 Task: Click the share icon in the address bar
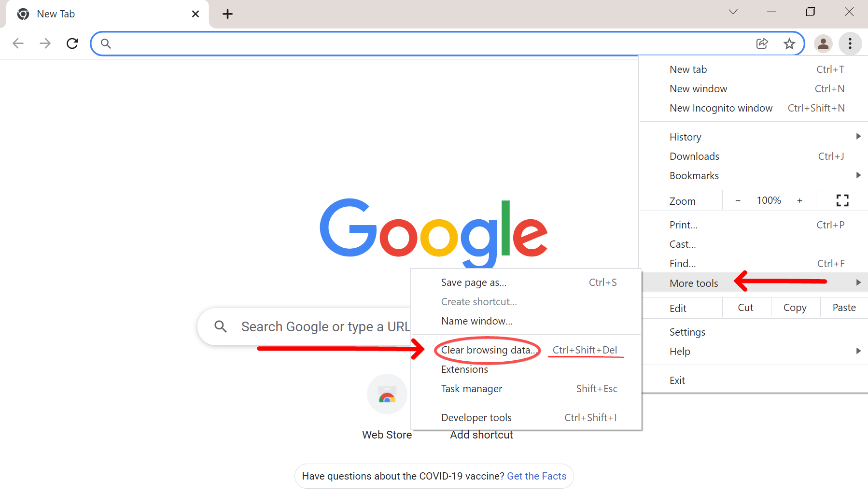click(762, 43)
